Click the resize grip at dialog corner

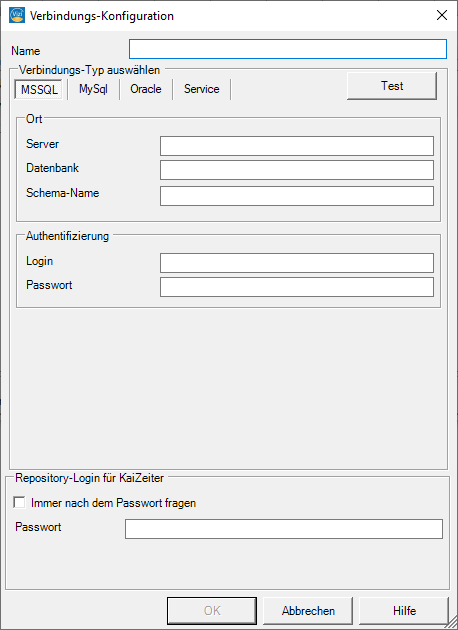452,624
